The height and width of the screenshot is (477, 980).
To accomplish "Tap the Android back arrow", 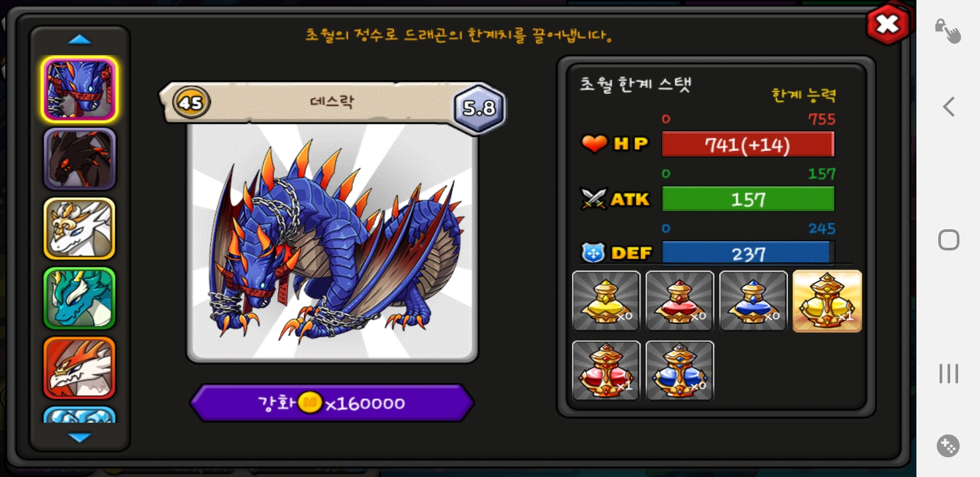I will pyautogui.click(x=948, y=107).
